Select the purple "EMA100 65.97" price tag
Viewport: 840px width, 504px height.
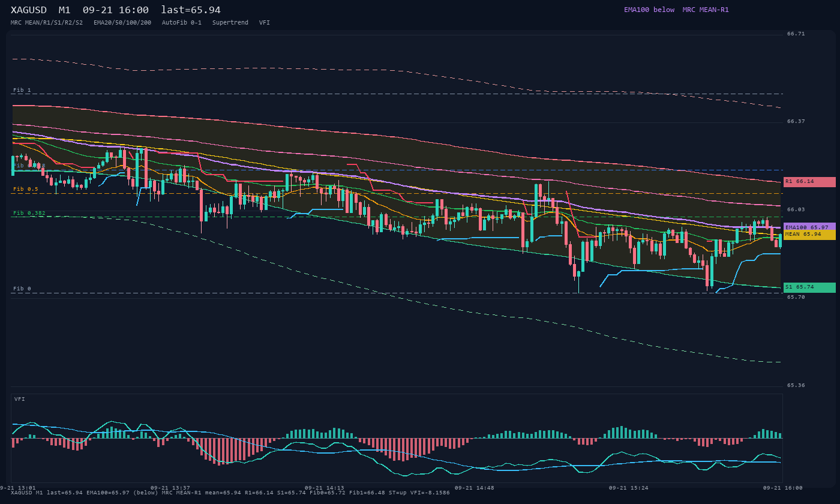coord(809,227)
